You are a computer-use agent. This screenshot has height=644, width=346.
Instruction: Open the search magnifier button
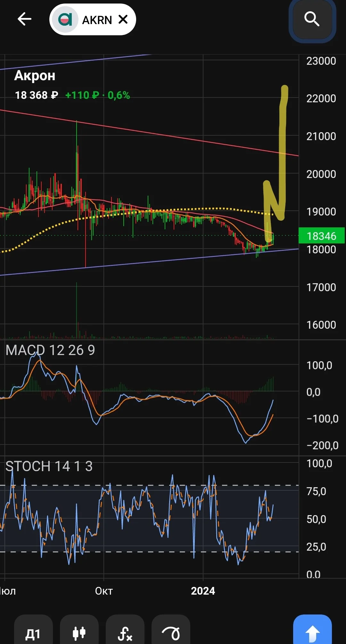tap(312, 19)
